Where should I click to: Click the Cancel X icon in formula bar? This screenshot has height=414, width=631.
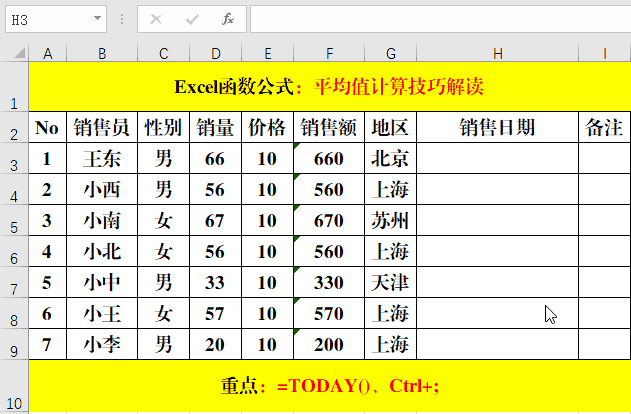(156, 19)
